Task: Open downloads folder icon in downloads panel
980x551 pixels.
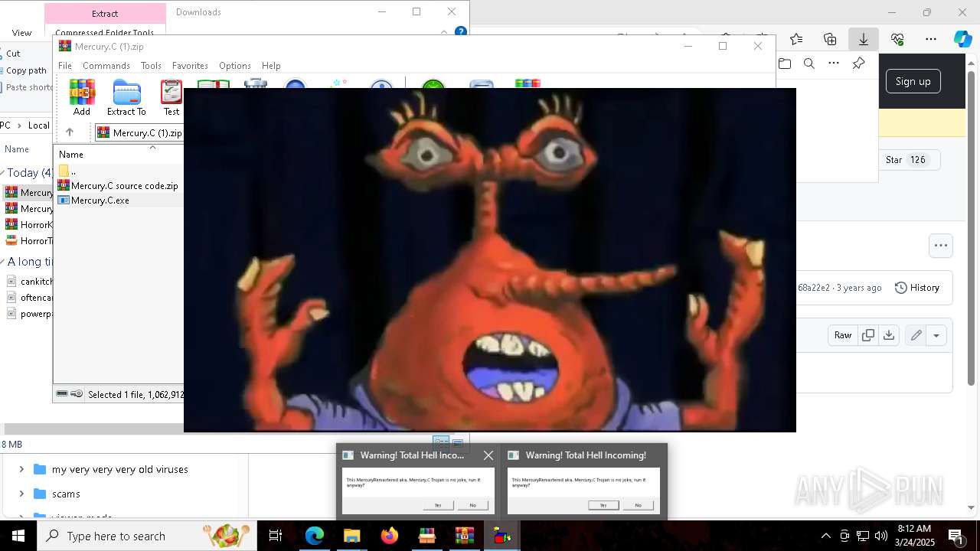Action: click(785, 64)
